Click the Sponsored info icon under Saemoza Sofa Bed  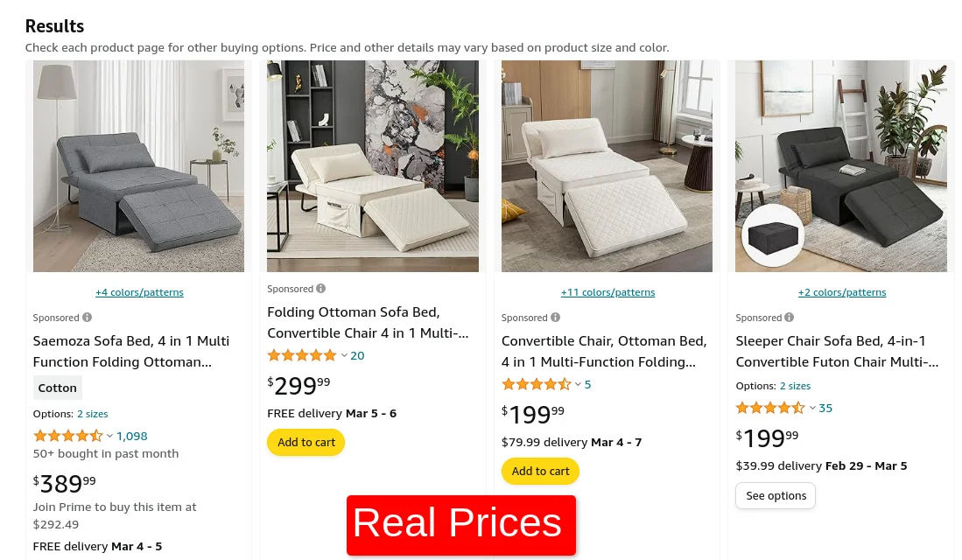click(87, 317)
